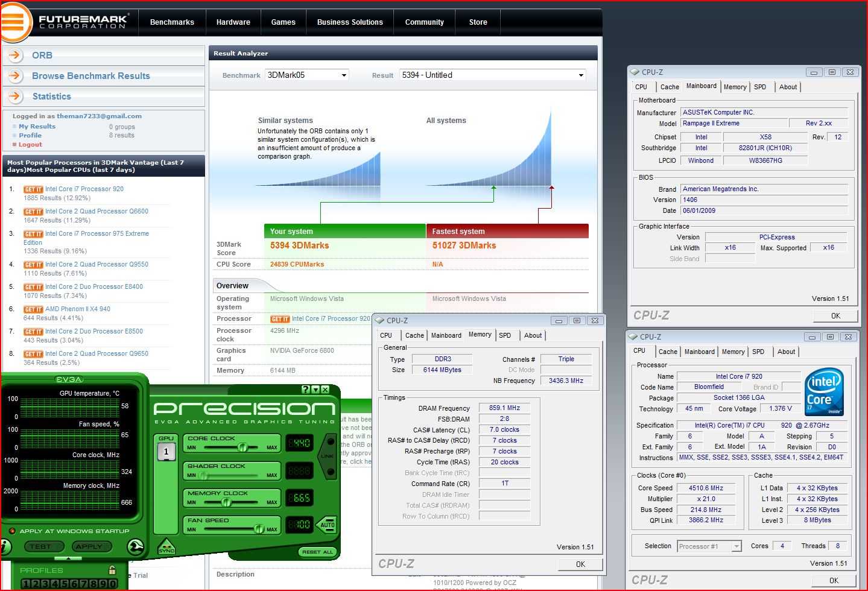This screenshot has height=591, width=868.
Task: Click OK in the CPU-Z processor window
Action: coord(834,580)
